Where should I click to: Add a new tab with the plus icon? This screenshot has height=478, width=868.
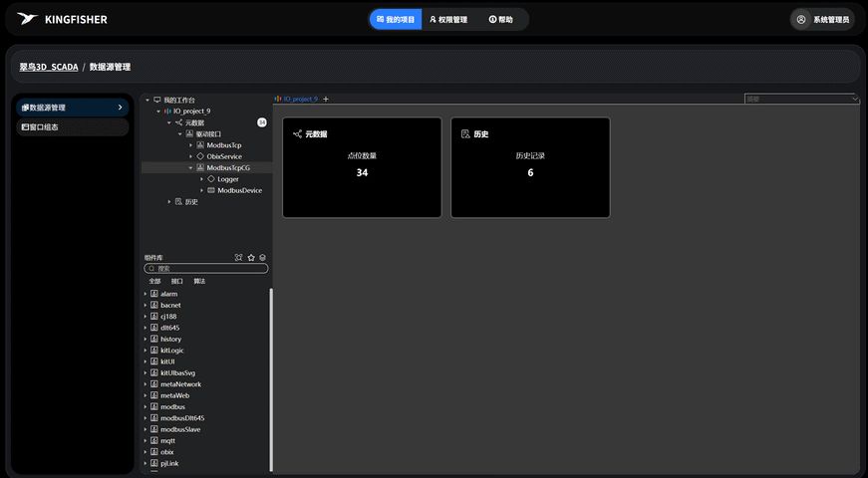click(x=326, y=99)
